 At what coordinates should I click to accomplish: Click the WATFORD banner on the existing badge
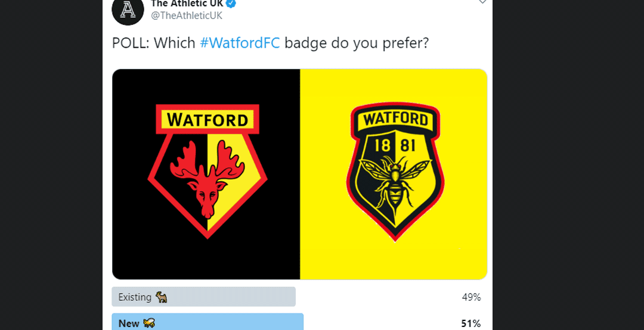click(207, 120)
